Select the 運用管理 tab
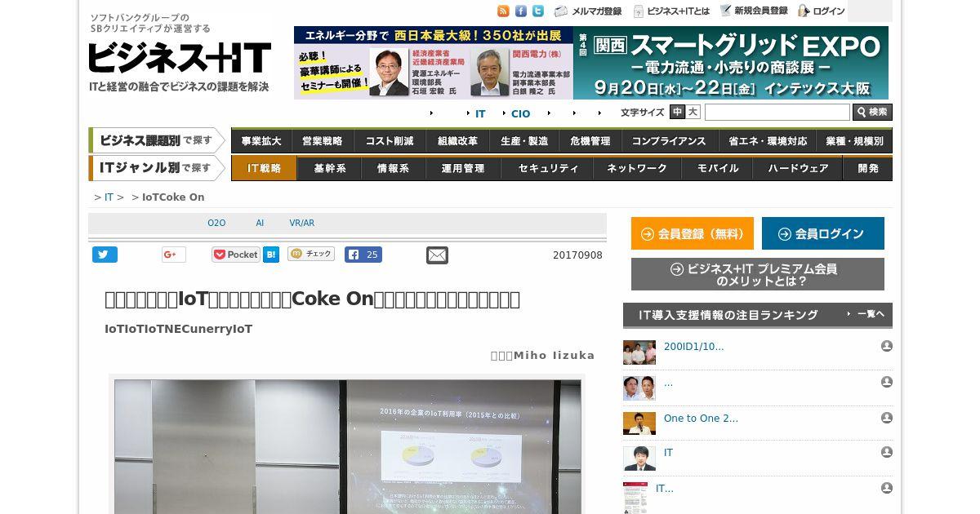Viewport: 980px width, 514px height. pos(463,169)
